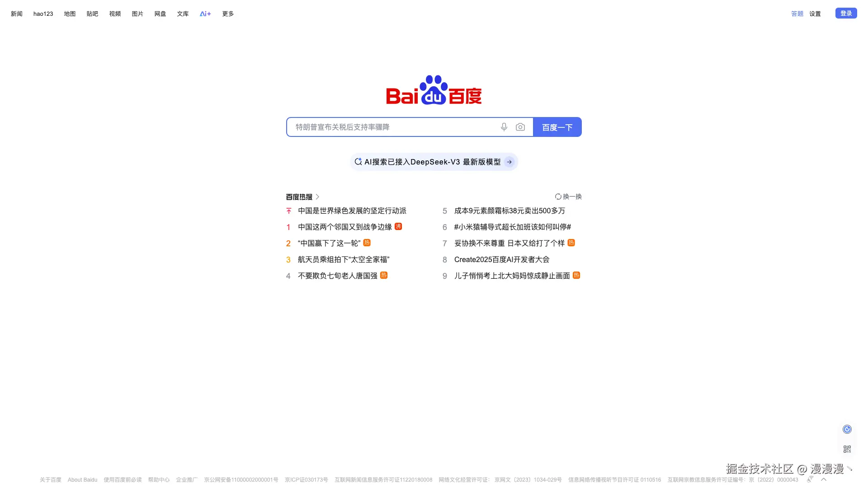Screen dimensions: 868x488
Task: Click the QR code icon
Action: [x=847, y=449]
